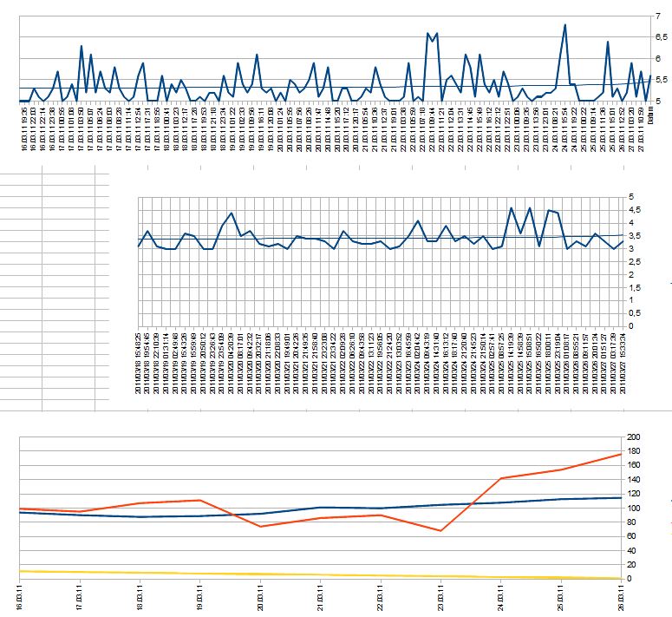Click the timestamp label '2011/03/27 15:33:34'
The height and width of the screenshot is (617, 672).
click(x=623, y=363)
